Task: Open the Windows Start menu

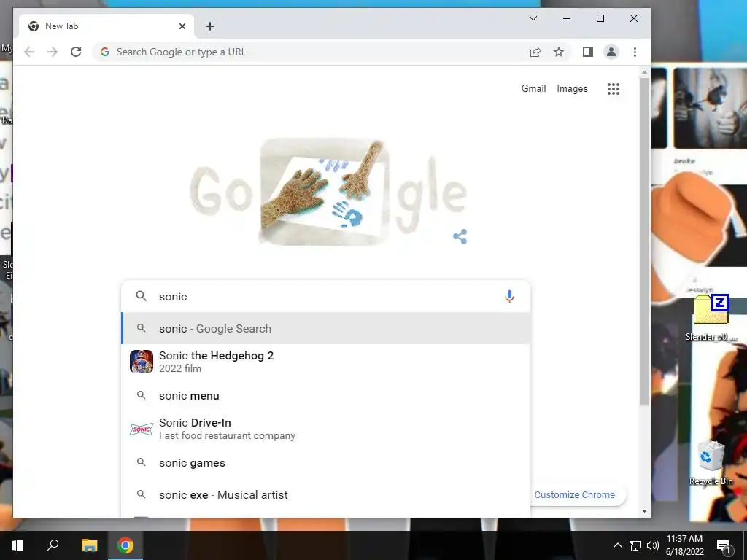Action: pyautogui.click(x=18, y=545)
